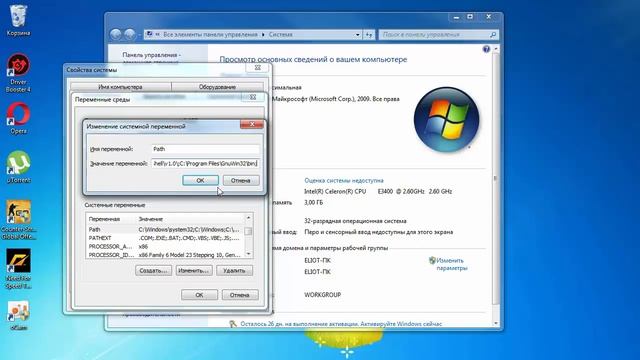Open Панель управления home link in sidebar
The image size is (640, 360).
click(151, 58)
